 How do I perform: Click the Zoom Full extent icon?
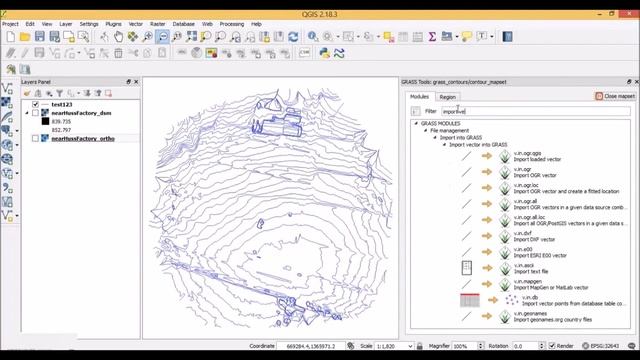click(191, 37)
